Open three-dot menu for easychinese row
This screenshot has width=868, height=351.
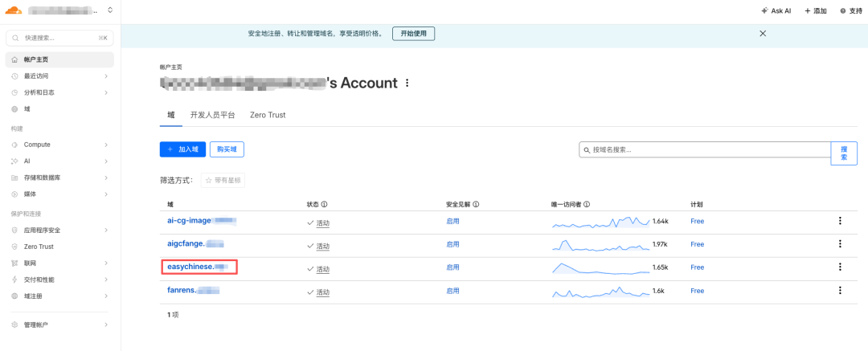pyautogui.click(x=840, y=267)
